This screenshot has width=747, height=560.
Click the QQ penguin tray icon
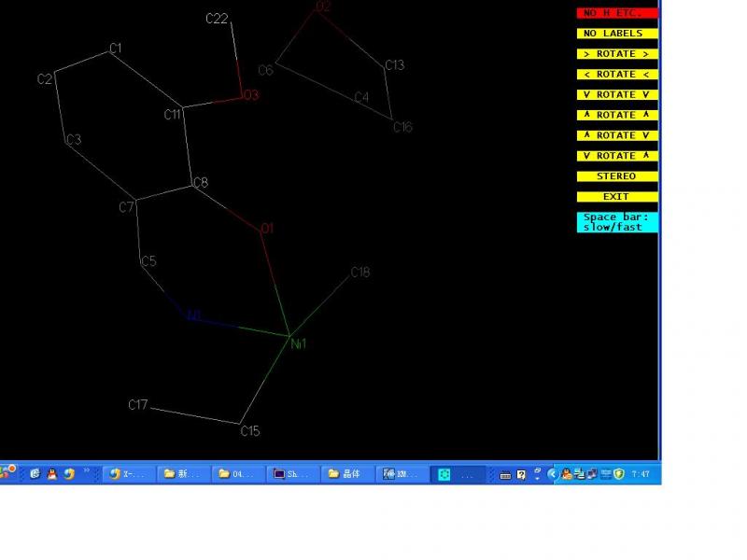pos(567,474)
